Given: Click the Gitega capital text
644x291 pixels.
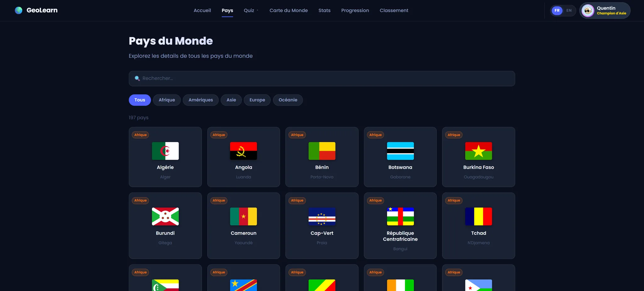Looking at the screenshot, I should (x=165, y=243).
